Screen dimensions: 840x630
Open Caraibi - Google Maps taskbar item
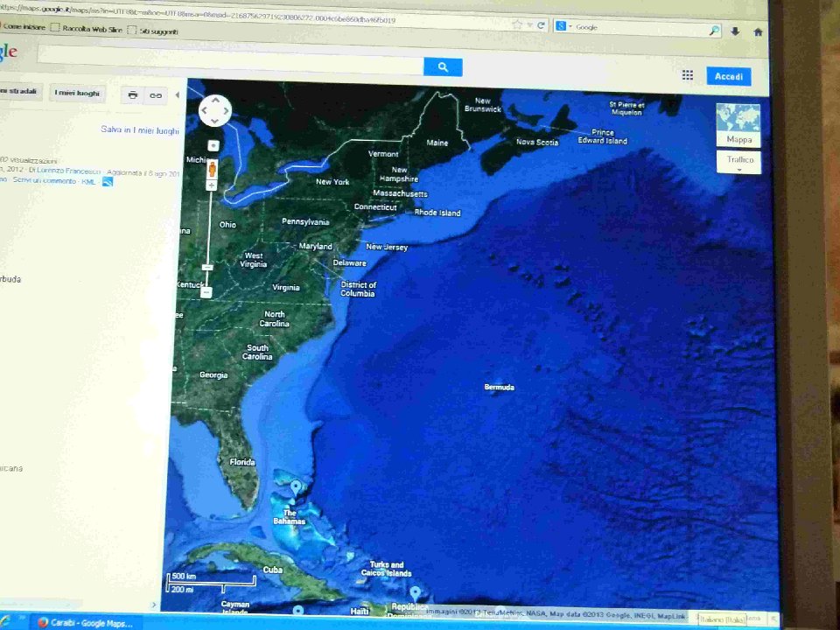[86, 623]
